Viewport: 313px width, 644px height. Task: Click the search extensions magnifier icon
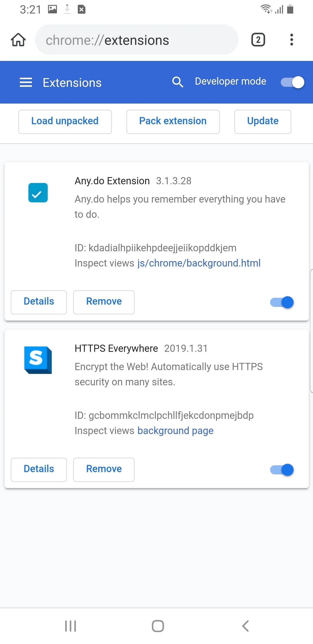pos(178,82)
